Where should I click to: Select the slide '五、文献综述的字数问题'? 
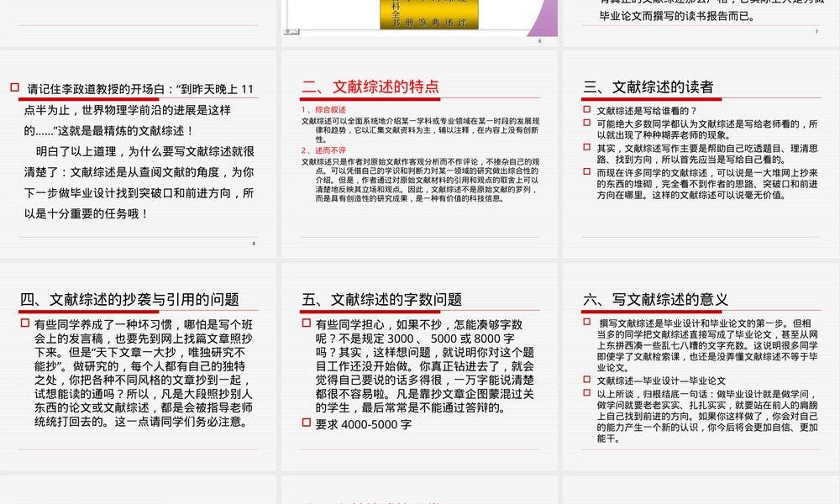pyautogui.click(x=419, y=366)
